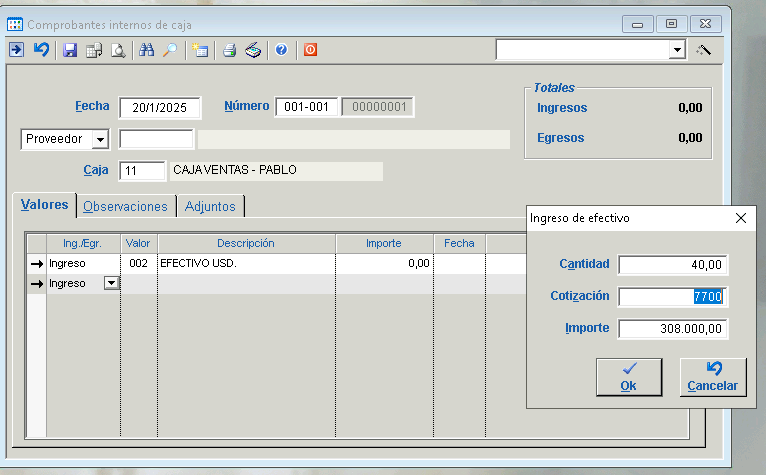Close the Ingreso de efectivo dialog
766x475 pixels.
tap(741, 217)
